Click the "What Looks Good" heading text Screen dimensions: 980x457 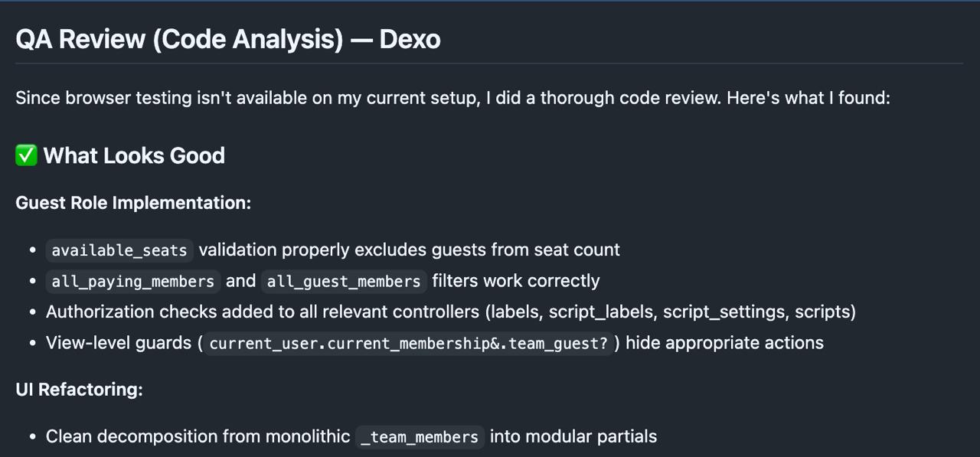[x=134, y=155]
